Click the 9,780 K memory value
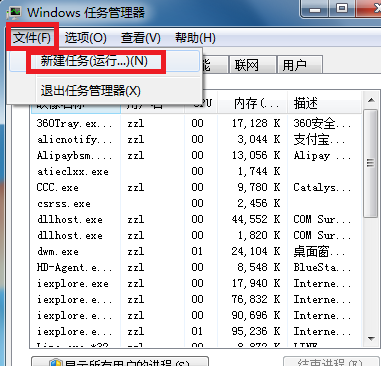Screen dimensions: 381x368 pyautogui.click(x=259, y=187)
